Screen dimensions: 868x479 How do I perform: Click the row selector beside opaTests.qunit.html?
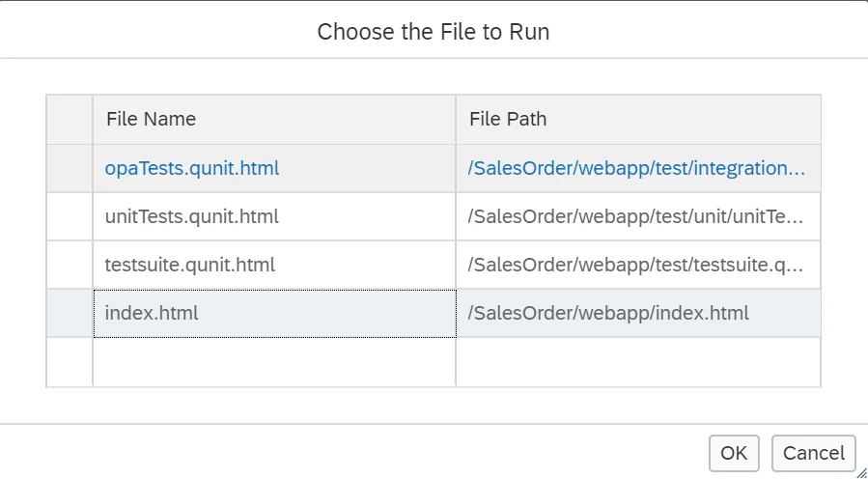pos(70,168)
